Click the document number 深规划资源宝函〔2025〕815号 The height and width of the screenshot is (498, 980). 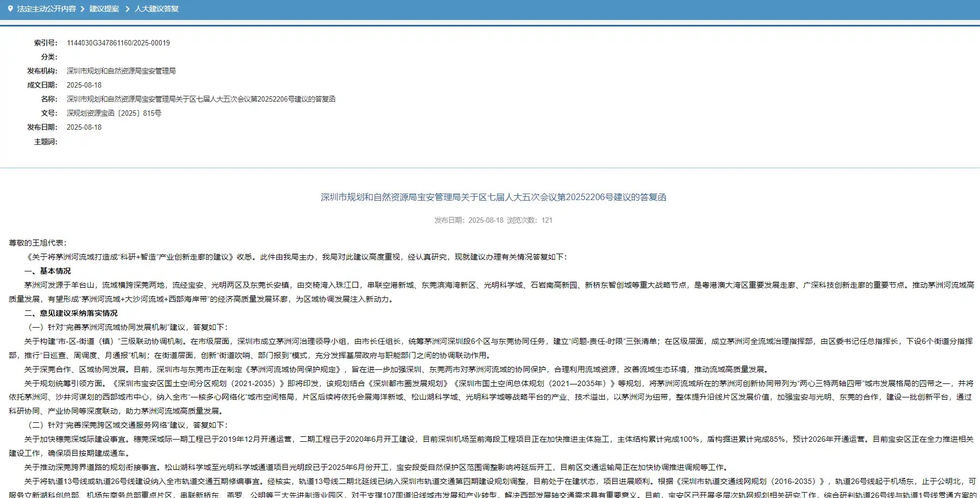(114, 113)
